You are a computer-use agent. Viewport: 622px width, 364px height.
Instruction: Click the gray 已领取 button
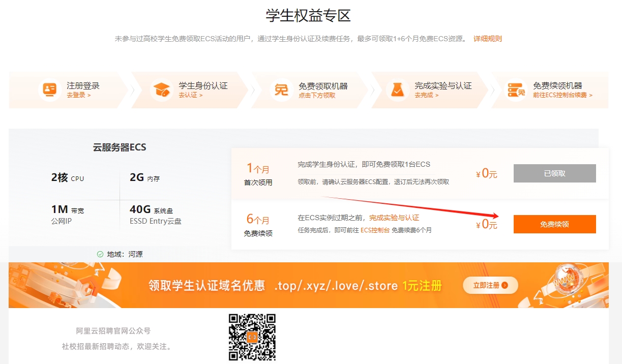(555, 173)
